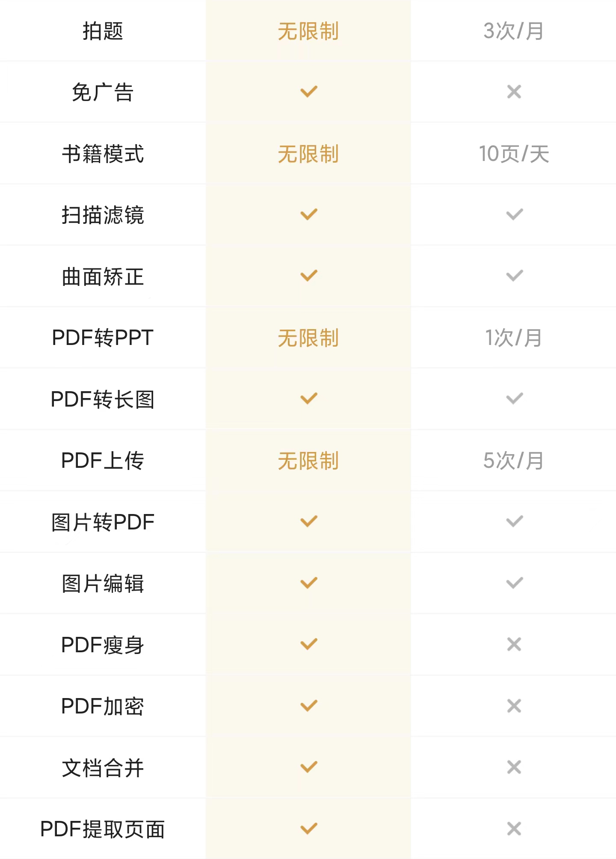The height and width of the screenshot is (859, 616).
Task: Click the gold checkmark for 扫描滤镜
Action: click(308, 214)
